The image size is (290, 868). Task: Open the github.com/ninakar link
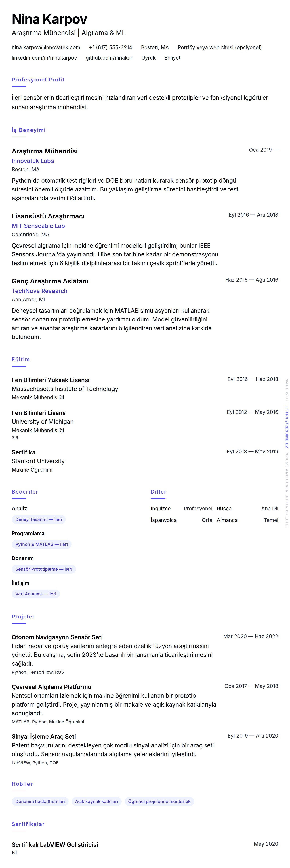click(109, 58)
